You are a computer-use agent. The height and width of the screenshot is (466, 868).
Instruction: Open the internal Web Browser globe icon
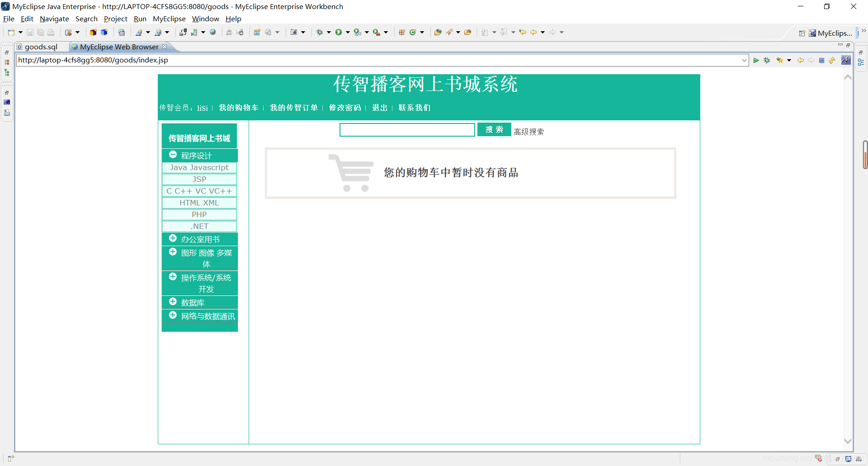pos(212,32)
